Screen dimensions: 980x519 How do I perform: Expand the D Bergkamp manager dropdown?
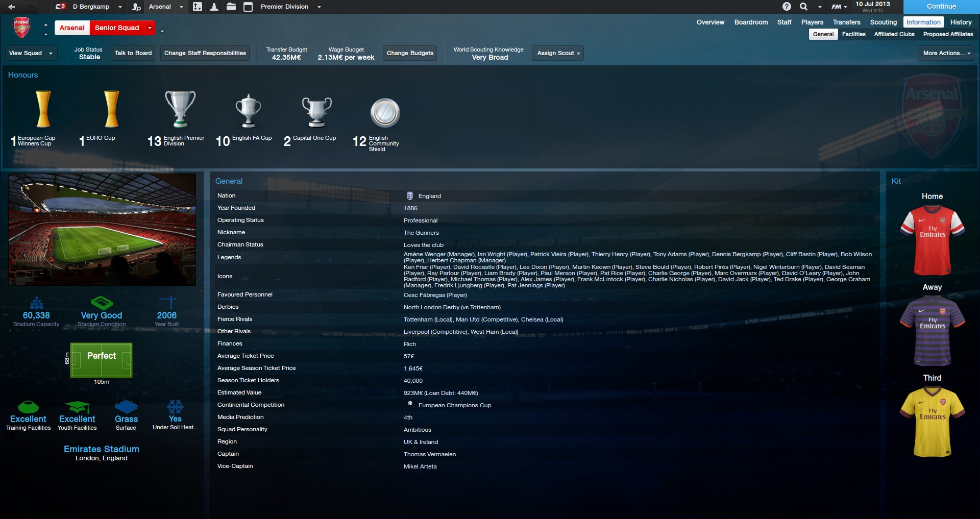pos(120,7)
